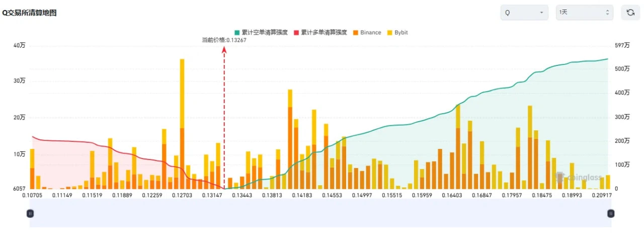Click the left range slider handle

30,213
